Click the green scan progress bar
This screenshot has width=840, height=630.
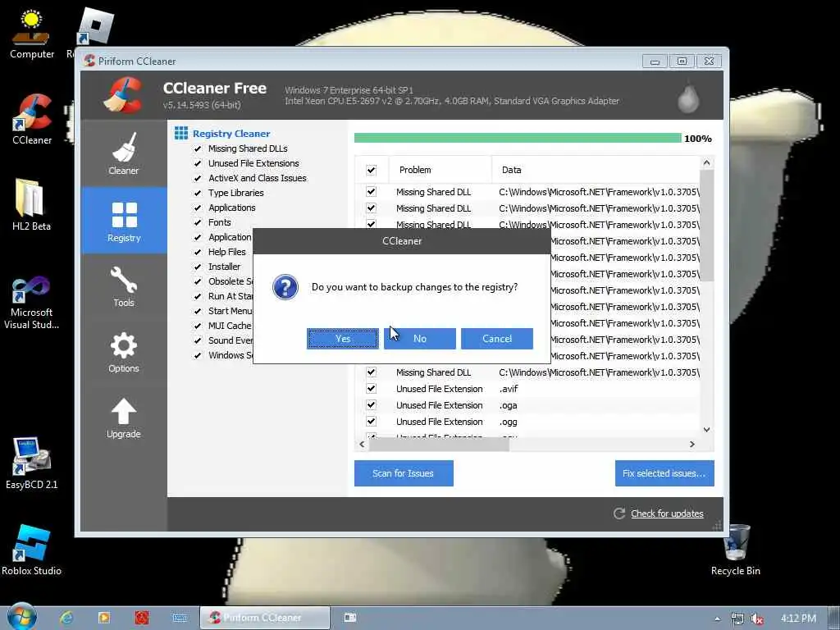coord(518,138)
